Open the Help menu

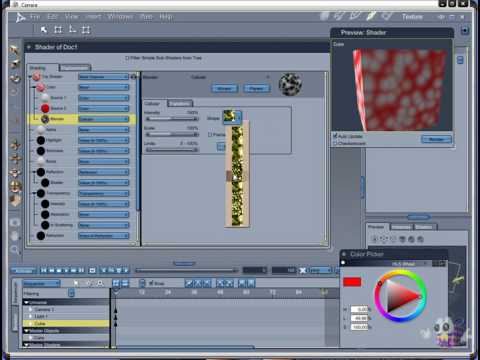166,17
